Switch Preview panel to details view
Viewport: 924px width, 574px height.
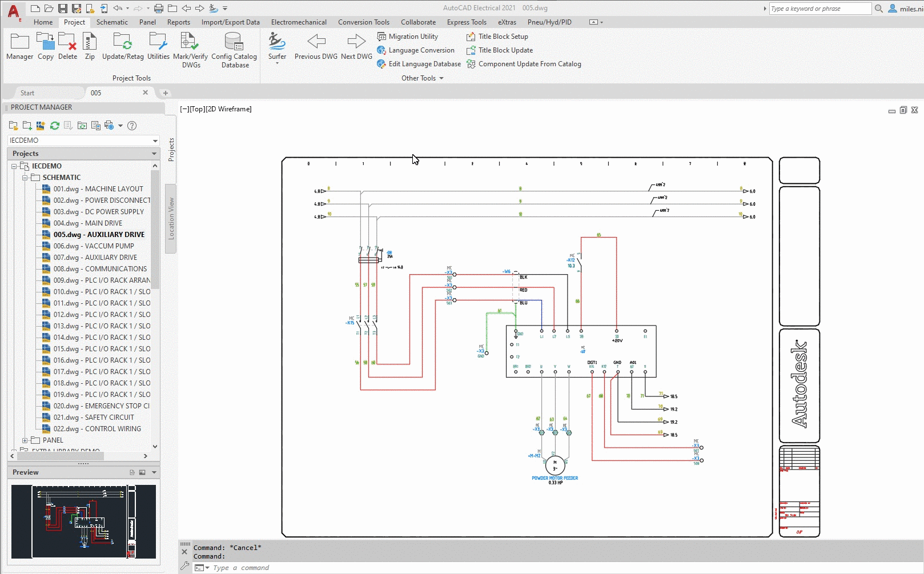132,472
